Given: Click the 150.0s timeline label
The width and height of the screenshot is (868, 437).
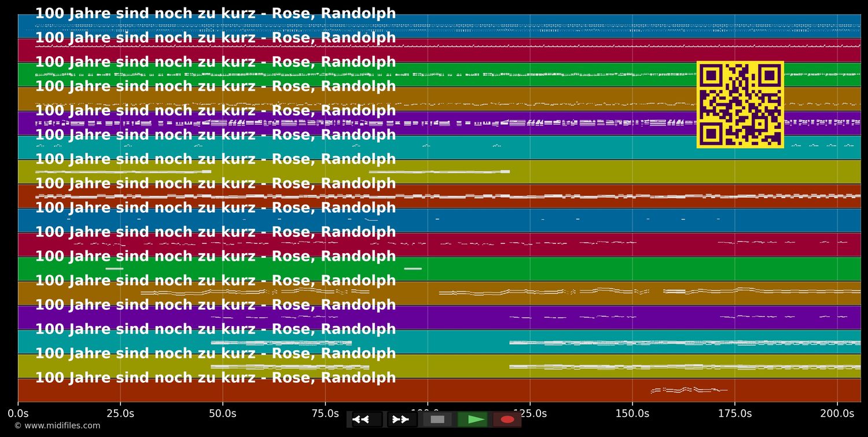Looking at the screenshot, I should click(x=632, y=413).
